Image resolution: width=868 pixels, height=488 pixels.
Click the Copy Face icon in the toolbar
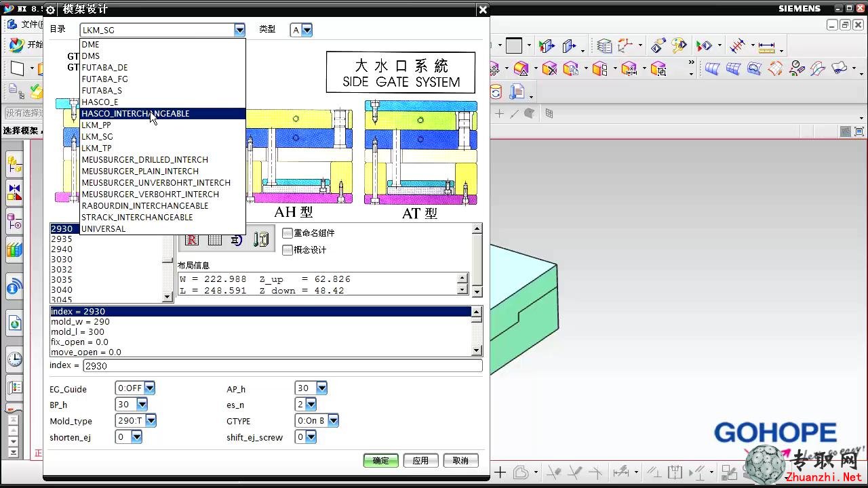pos(571,68)
